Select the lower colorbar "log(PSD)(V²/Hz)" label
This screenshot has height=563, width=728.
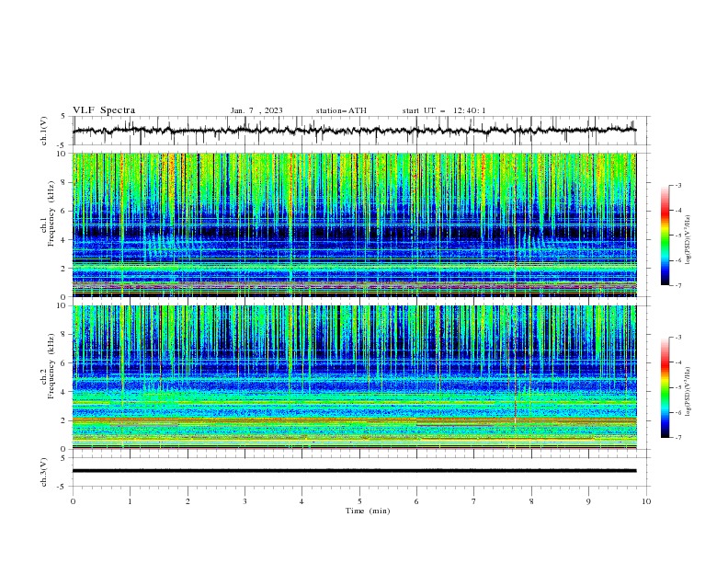(688, 392)
